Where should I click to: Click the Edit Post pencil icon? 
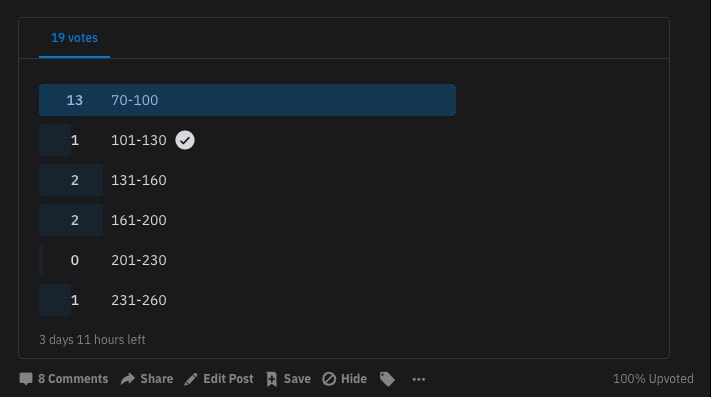coord(191,379)
